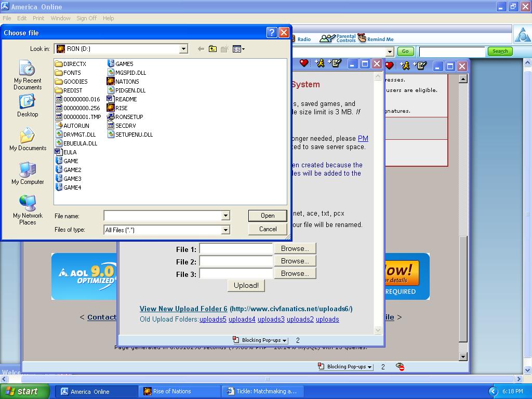Go back using the dialog's back arrow
532x399 pixels.
tap(201, 49)
